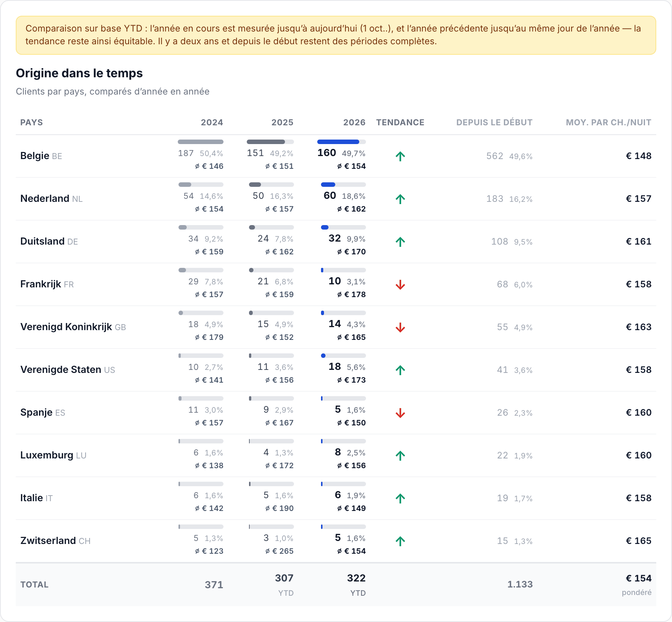Click Verenigde Staten's green trend arrow
The image size is (672, 622).
point(400,370)
